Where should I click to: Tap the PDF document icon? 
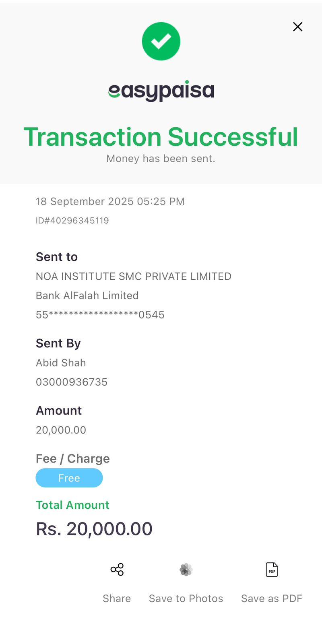pyautogui.click(x=272, y=570)
